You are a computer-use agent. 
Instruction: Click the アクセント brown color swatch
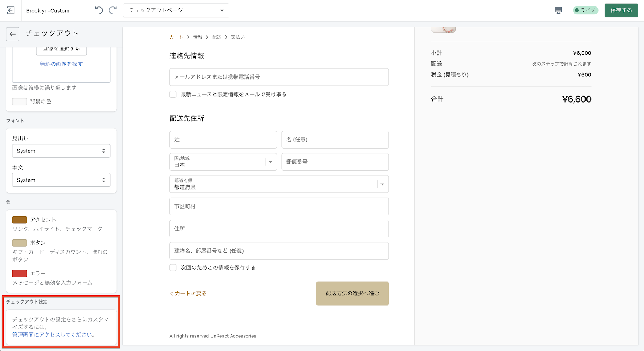coord(19,220)
